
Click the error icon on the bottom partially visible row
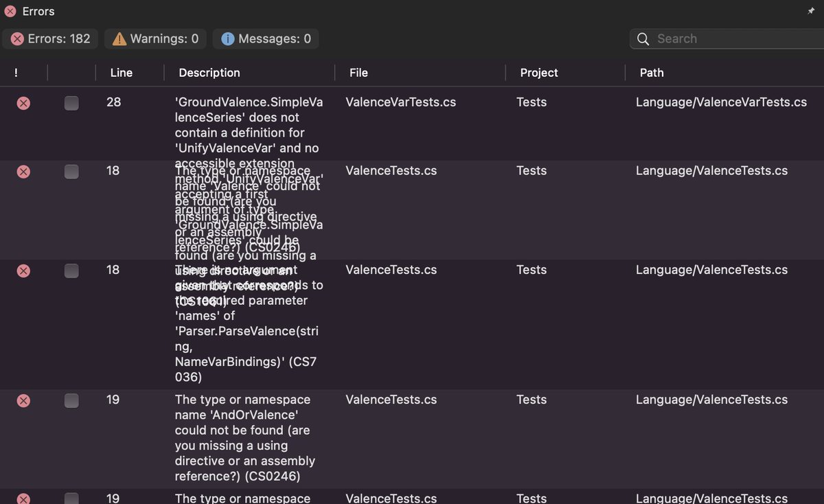(x=23, y=499)
